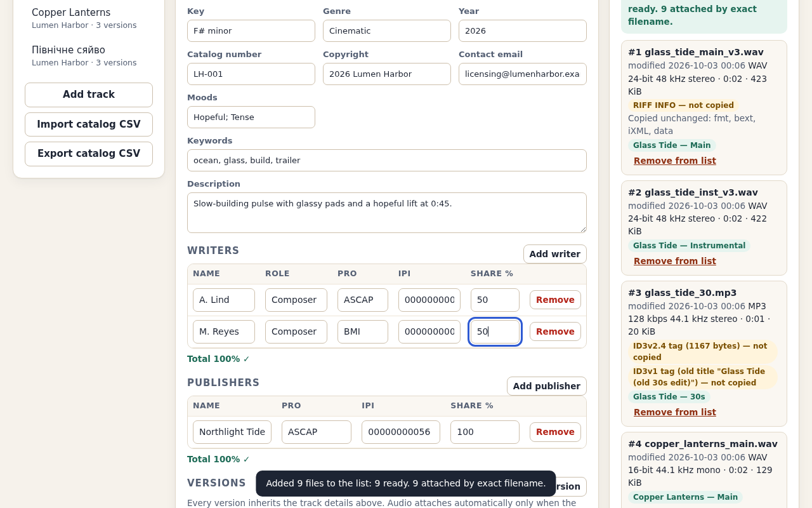Screen dimensions: 812x508
Task: Edit the IPI field for M. Reyes
Action: 429,331
